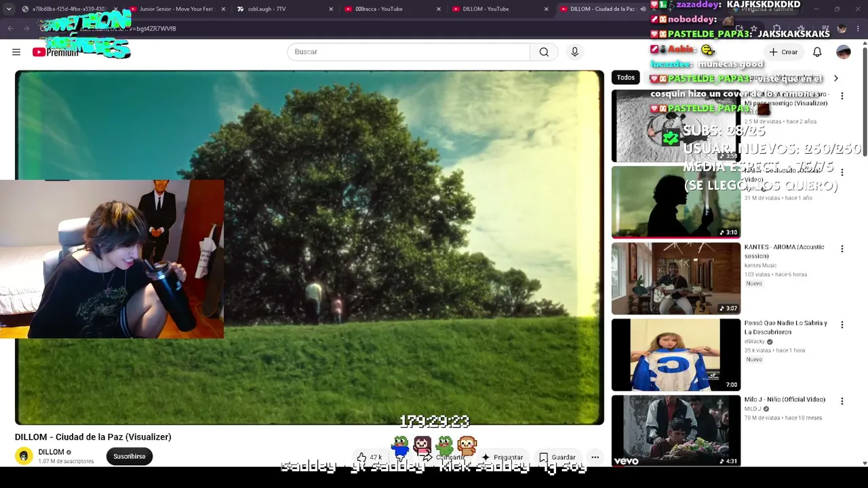
Task: Show next filter chips with arrow
Action: click(x=835, y=78)
